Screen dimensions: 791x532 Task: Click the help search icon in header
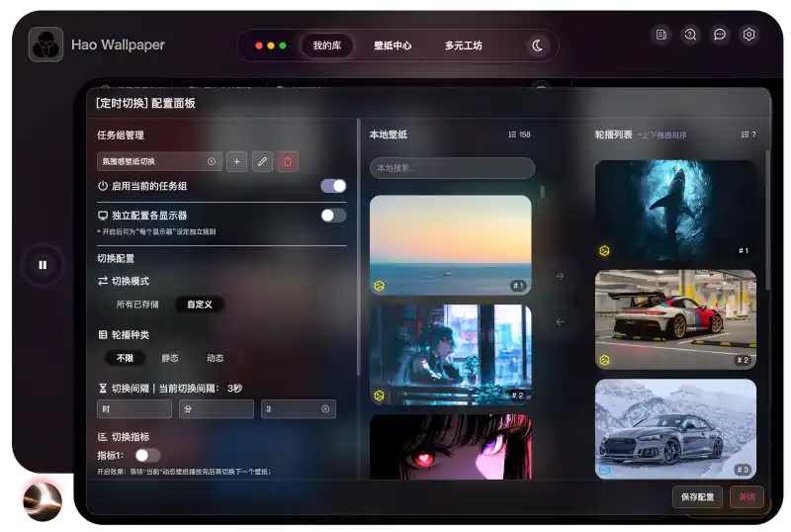click(x=690, y=35)
